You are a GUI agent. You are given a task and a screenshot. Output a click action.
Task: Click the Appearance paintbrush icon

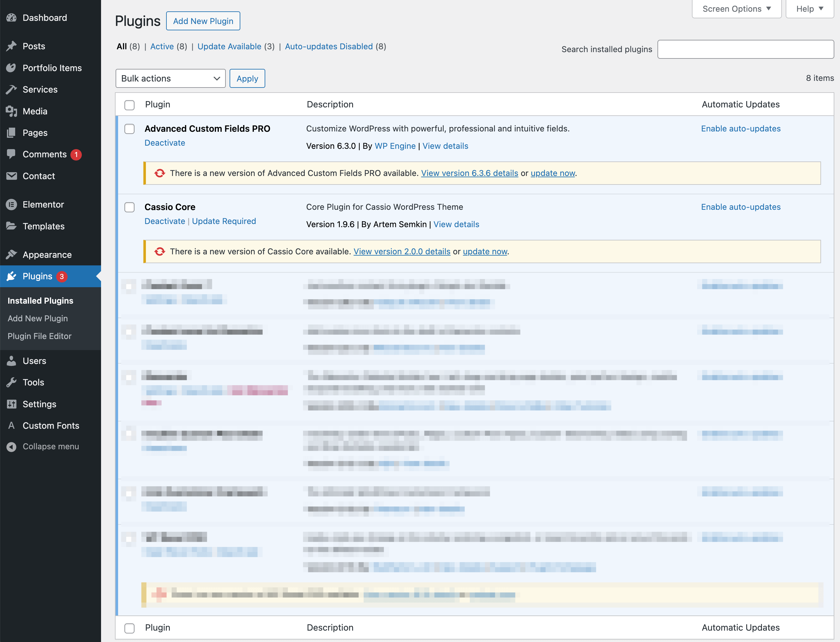[x=11, y=255]
